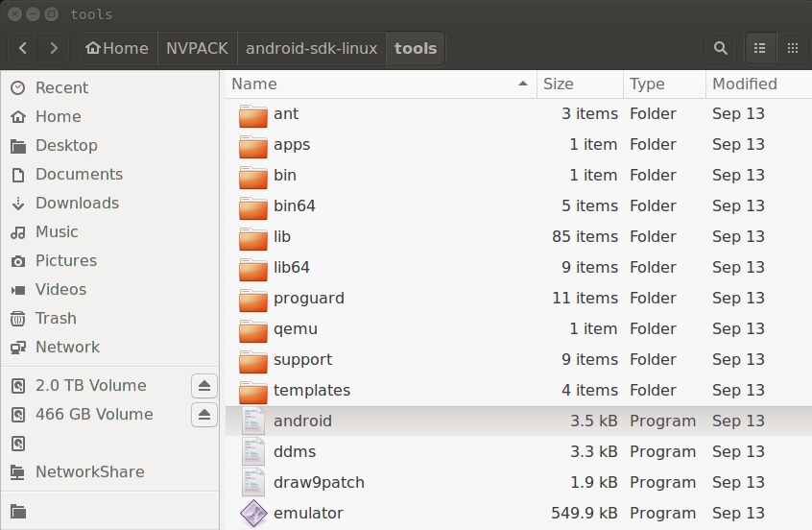Open Pictures in the sidebar

coord(109,260)
